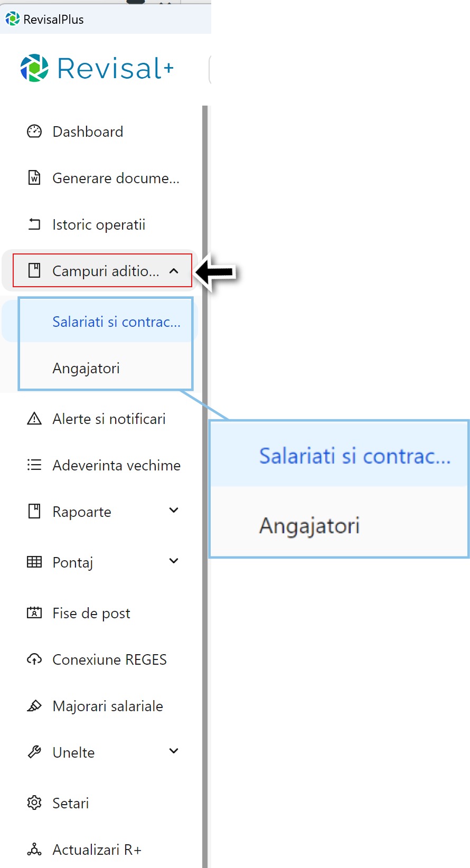
Task: Click the Fise de post badge icon
Action: pyautogui.click(x=34, y=613)
